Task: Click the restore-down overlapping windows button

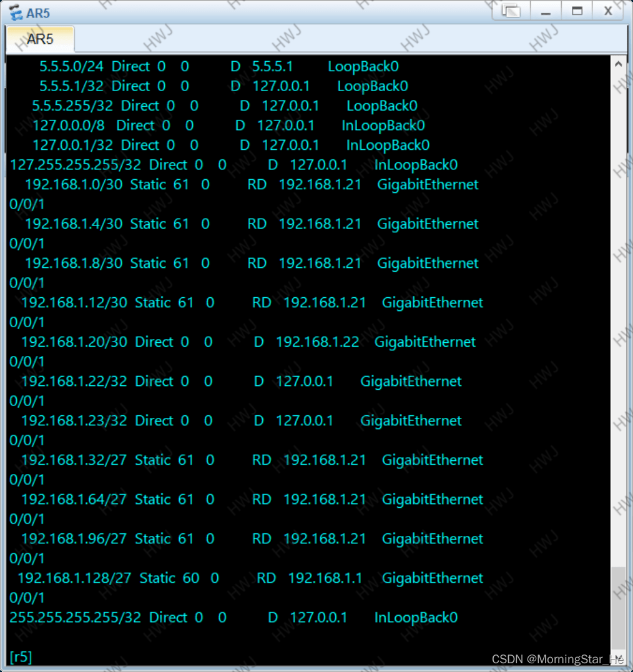Action: click(x=511, y=10)
